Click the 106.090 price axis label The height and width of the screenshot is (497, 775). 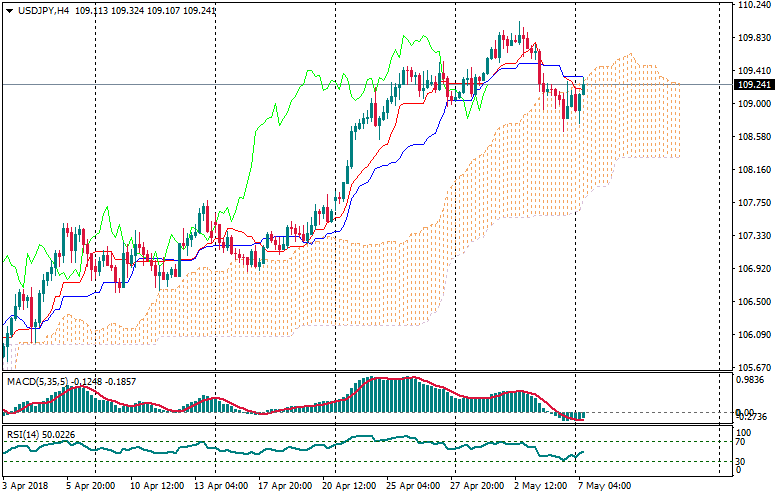[749, 335]
